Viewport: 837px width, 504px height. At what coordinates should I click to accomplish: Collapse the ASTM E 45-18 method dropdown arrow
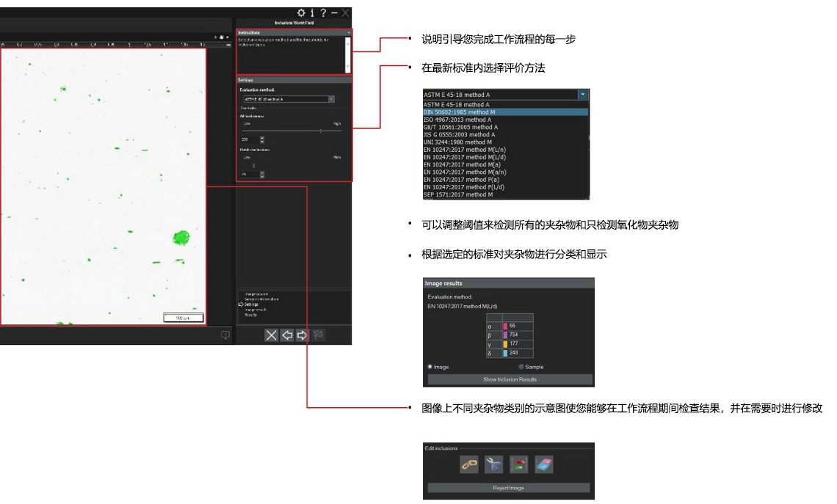pyautogui.click(x=582, y=95)
